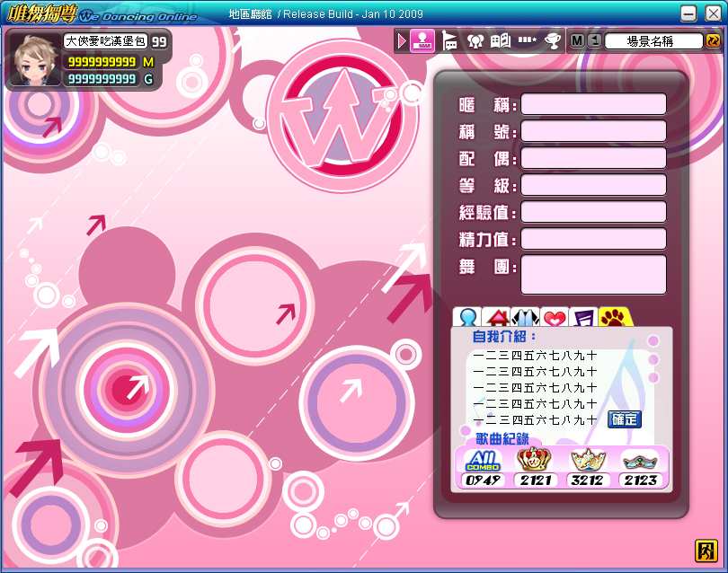Click the 歌曲紀錄 song record label
728x573 pixels.
(x=502, y=438)
